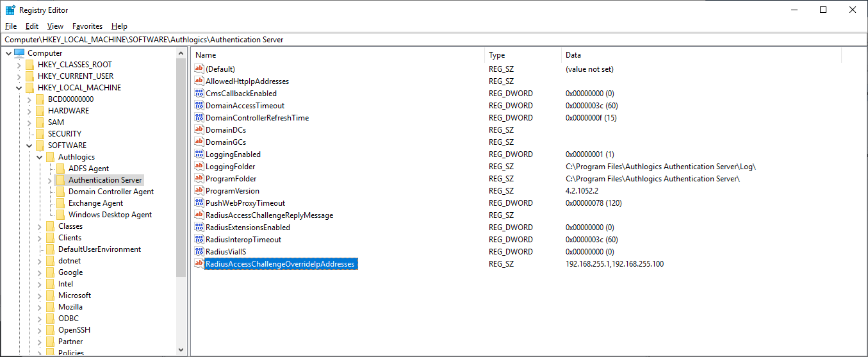Sort values by the Type column header
This screenshot has width=868, height=357.
(x=523, y=55)
